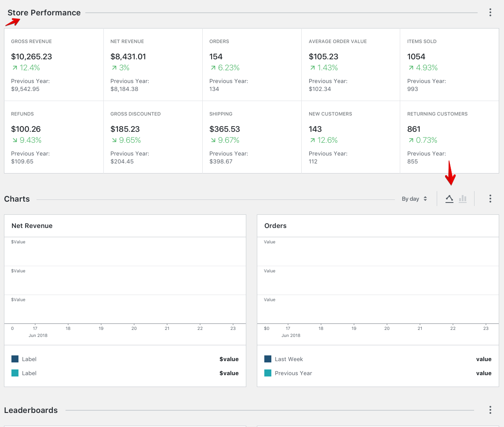Toggle the first Label series in Net Revenue
Viewport: 504px width, 427px height.
(30, 359)
